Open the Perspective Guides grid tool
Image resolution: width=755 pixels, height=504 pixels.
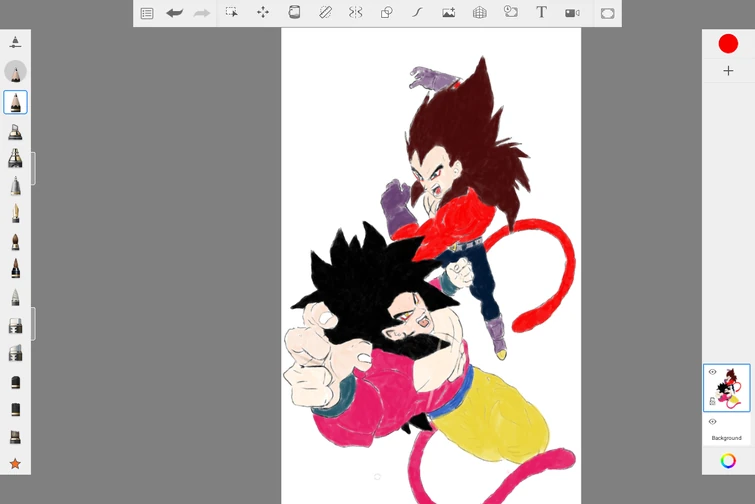click(480, 13)
